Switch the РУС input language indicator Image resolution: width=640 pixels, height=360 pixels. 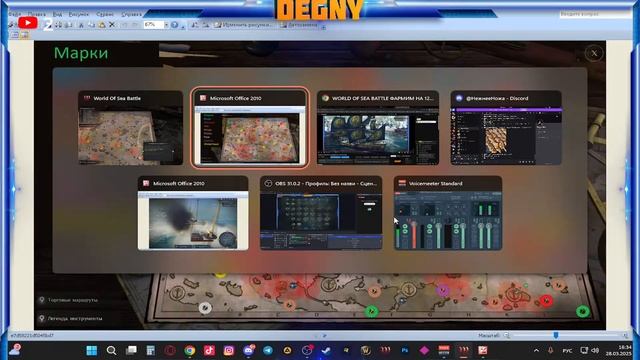567,350
